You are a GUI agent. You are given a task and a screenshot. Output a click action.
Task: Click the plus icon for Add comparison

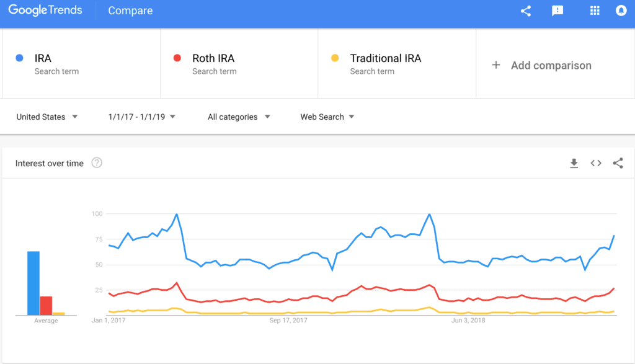tap(495, 65)
